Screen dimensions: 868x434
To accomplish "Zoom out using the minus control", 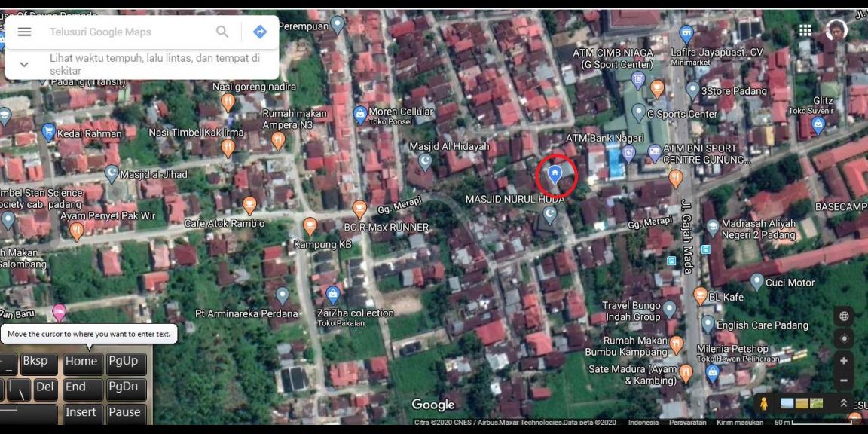I will click(844, 381).
